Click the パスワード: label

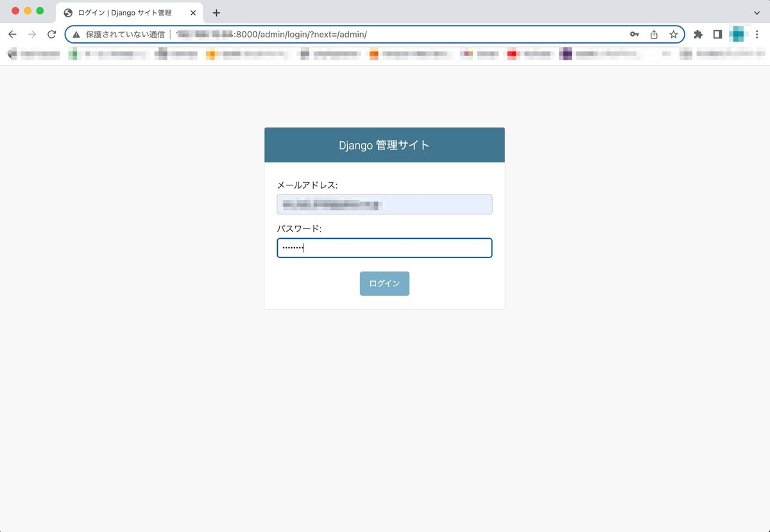point(300,229)
